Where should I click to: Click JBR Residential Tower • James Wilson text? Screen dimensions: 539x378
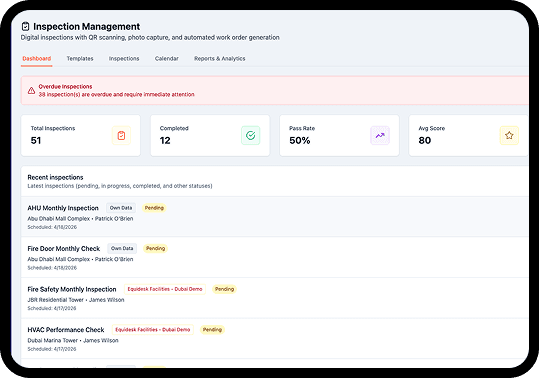coord(76,300)
